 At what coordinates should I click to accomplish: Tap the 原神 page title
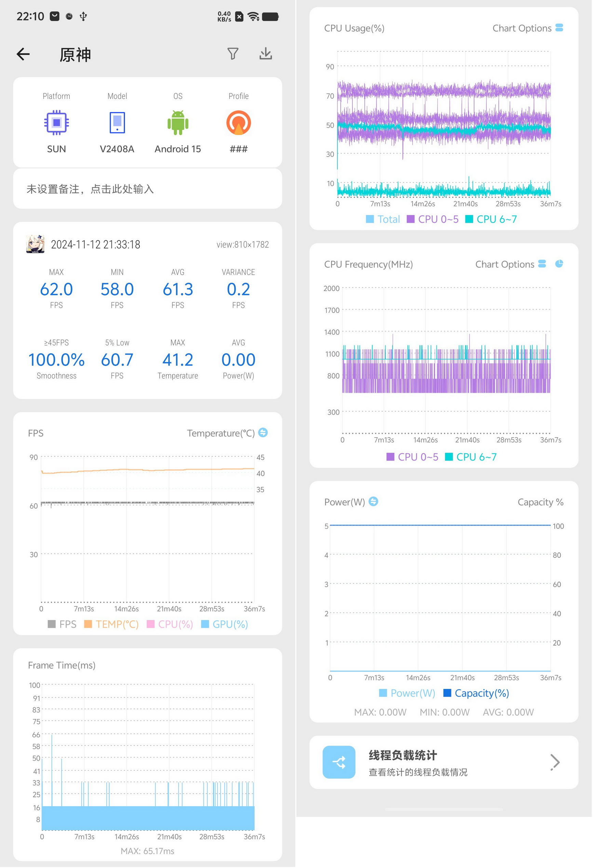pos(75,55)
